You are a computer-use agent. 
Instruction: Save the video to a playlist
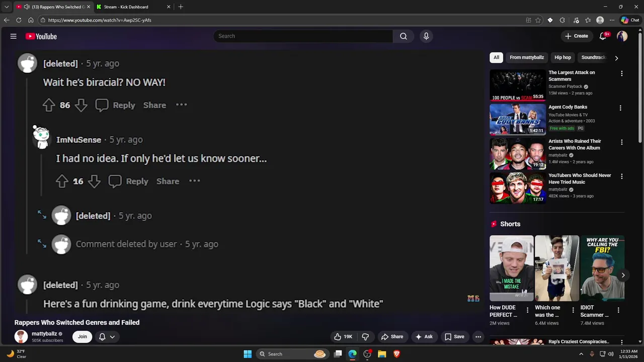[x=454, y=337]
